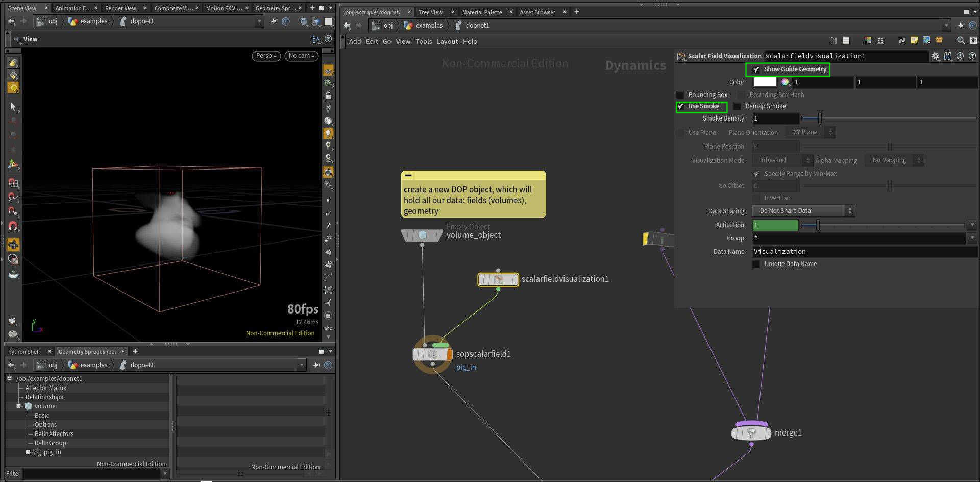Toggle Show Guide Geometry checkbox
Image resolution: width=980 pixels, height=482 pixels.
pyautogui.click(x=756, y=69)
